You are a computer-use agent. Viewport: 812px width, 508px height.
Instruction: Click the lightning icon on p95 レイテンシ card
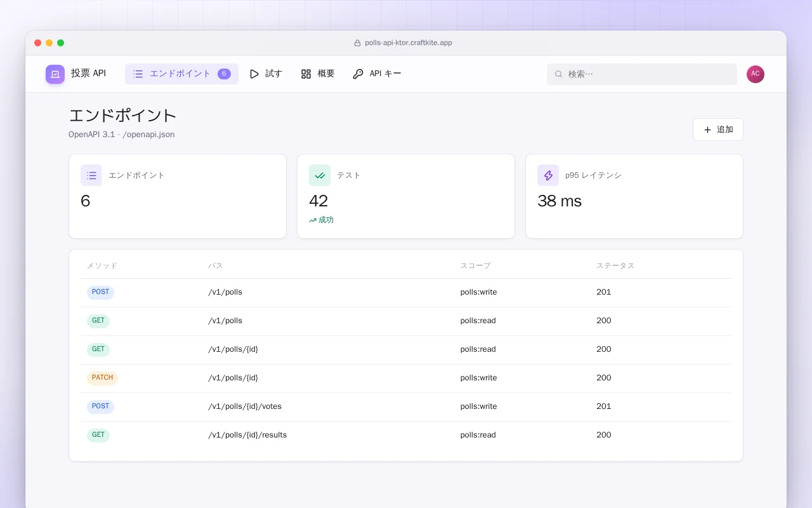[x=548, y=175]
